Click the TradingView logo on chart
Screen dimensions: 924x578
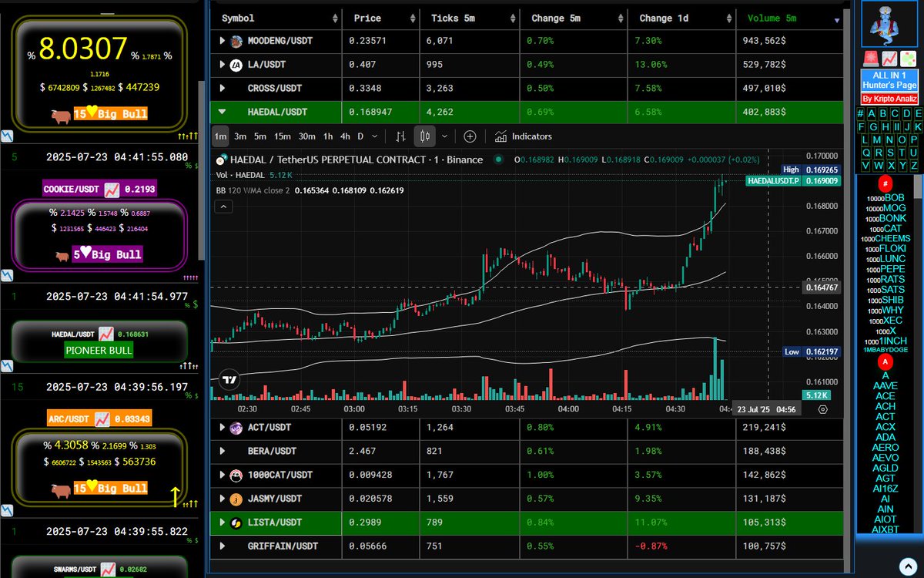click(x=229, y=379)
